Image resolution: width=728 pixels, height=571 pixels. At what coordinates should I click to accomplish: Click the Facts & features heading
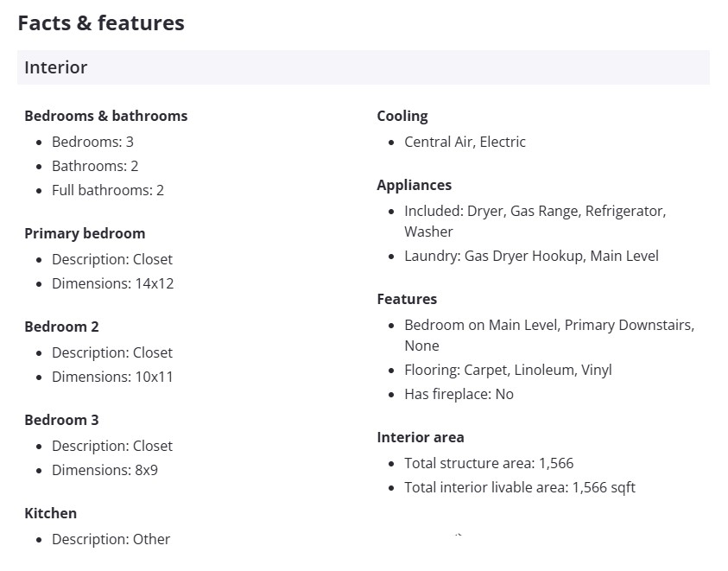tap(101, 23)
